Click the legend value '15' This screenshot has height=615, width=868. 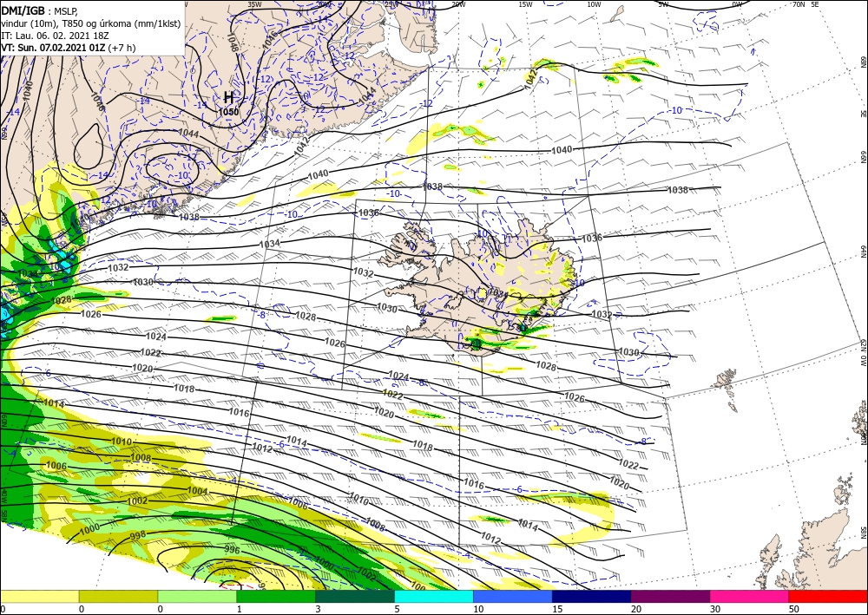tap(557, 609)
